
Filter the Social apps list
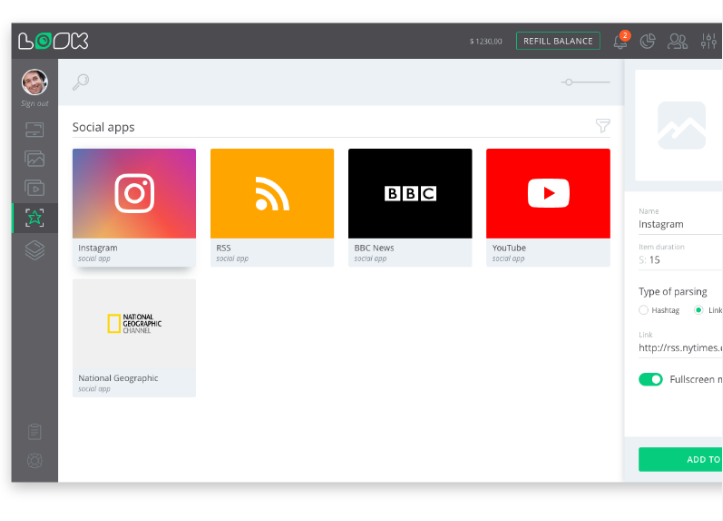click(602, 126)
